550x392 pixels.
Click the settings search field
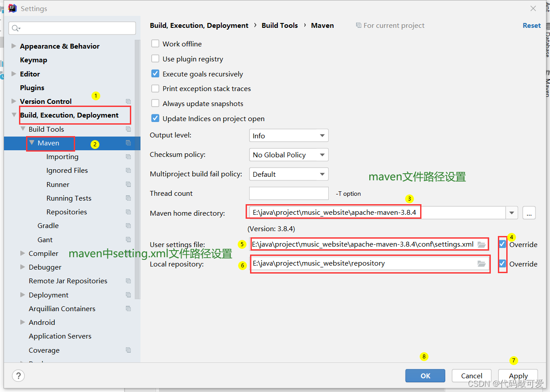pos(72,28)
